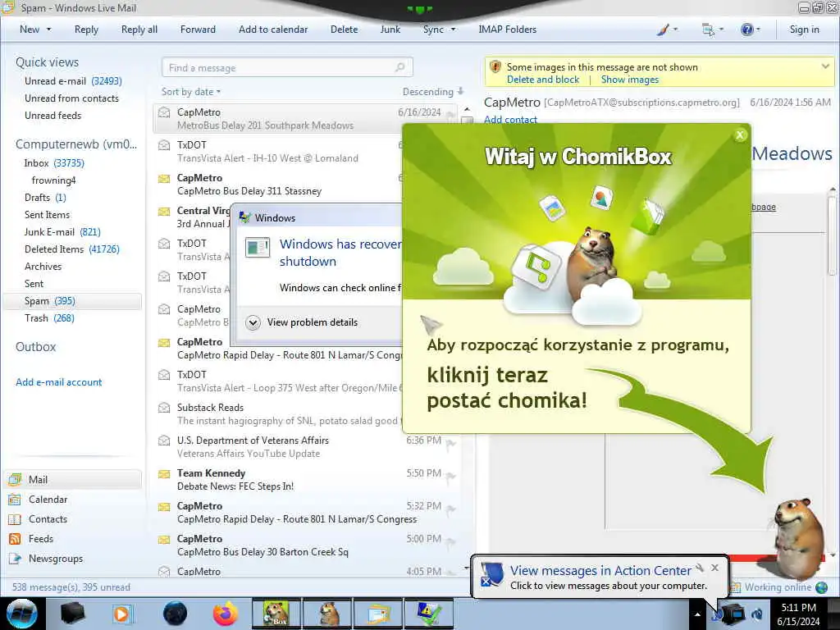
Task: Flag the CapMetro Bus Delay 30 Barton Creek message
Action: click(x=450, y=541)
